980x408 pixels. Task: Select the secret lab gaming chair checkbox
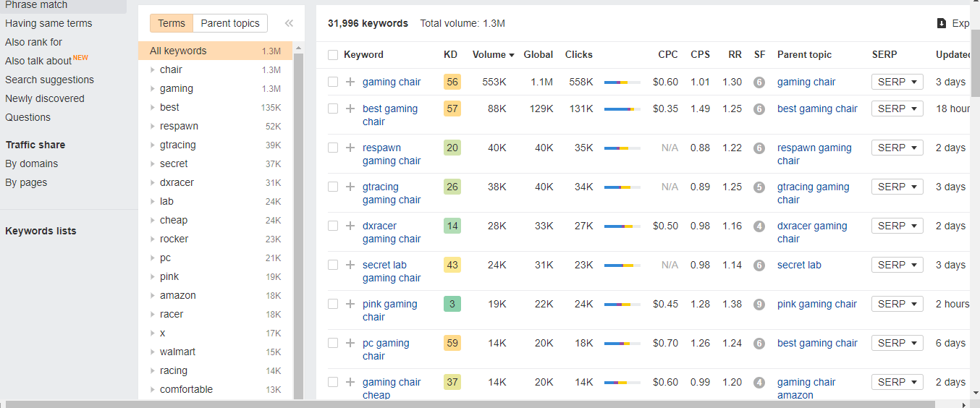pos(333,265)
